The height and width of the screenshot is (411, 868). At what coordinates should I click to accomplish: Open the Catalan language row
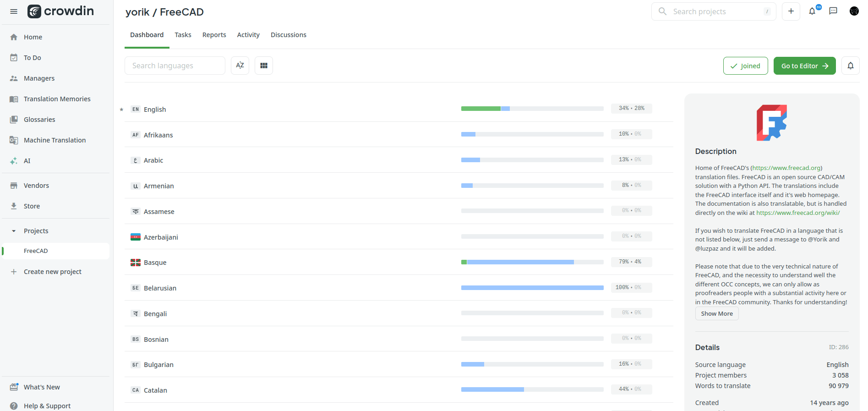pos(155,390)
